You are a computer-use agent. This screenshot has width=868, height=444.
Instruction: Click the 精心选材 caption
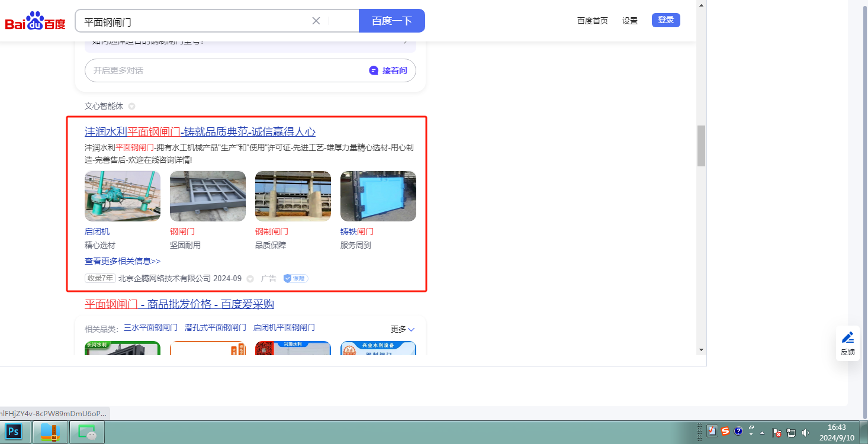pyautogui.click(x=100, y=245)
